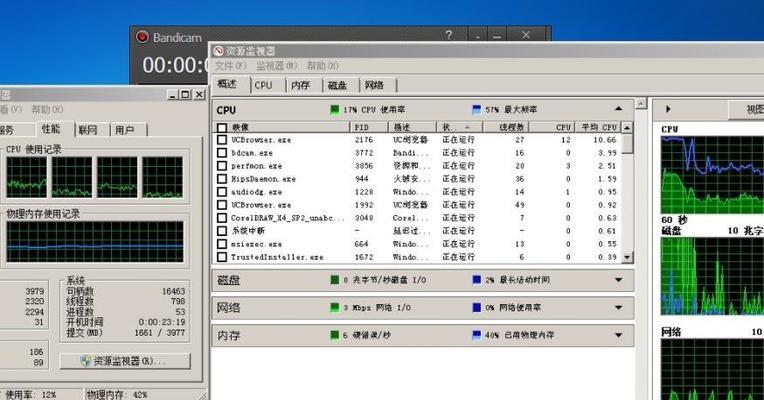Open 帮助(H) menu in Resource Monitor
Image resolution: width=764 pixels, height=400 pixels.
pos(323,66)
